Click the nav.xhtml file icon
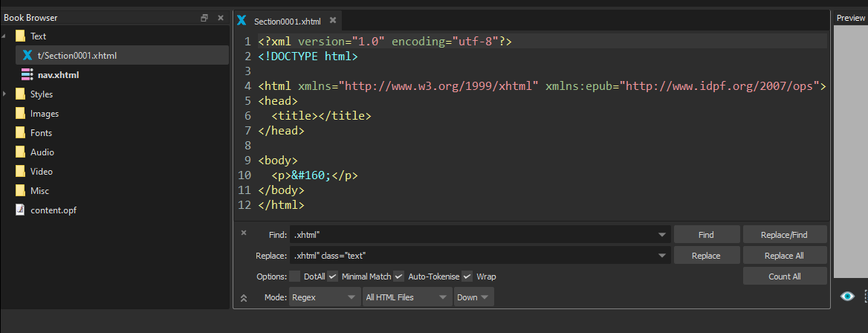The image size is (868, 333). [27, 74]
